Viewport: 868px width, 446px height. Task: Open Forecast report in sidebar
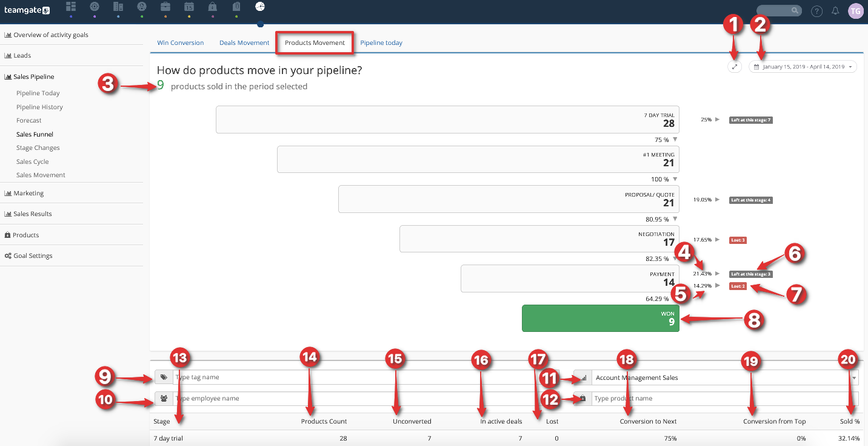[29, 121]
